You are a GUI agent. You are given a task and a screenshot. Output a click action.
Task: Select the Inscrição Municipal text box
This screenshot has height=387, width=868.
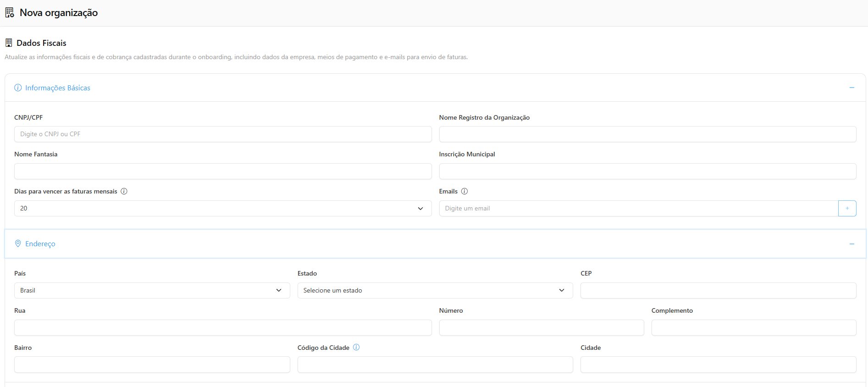click(647, 171)
